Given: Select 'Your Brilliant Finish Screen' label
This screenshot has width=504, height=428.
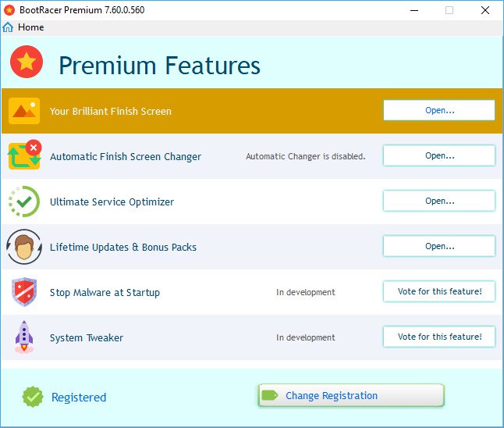Looking at the screenshot, I should (111, 112).
